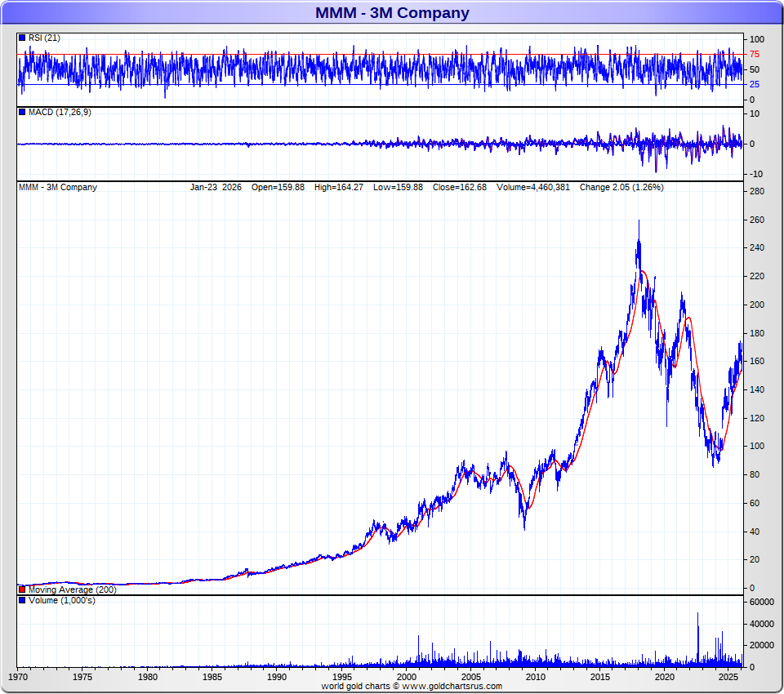The image size is (784, 694).
Task: Click the red 75 RSI level label
Action: click(755, 54)
